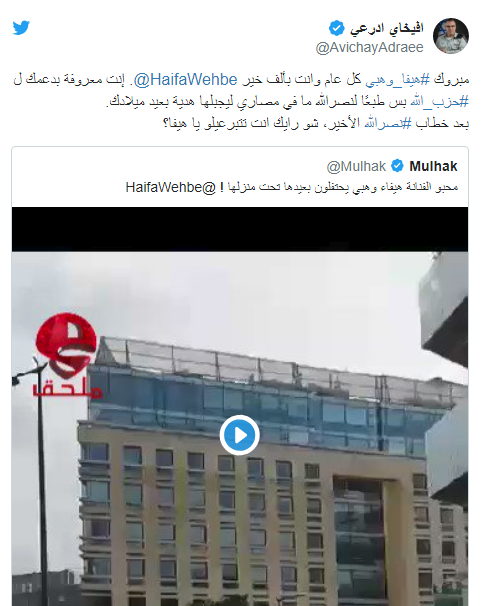Image resolution: width=483 pixels, height=606 pixels.
Task: Open the @HaifaWehbe mention in the tweet
Action: coord(185,80)
